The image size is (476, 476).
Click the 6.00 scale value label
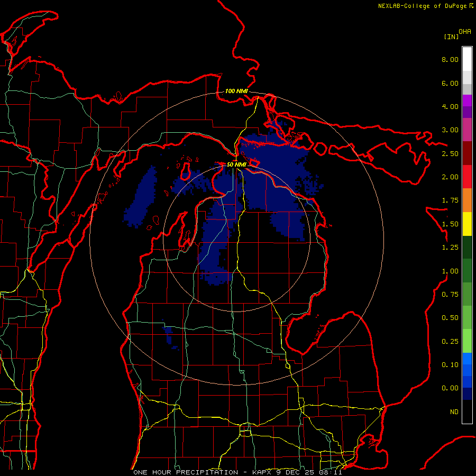coord(450,83)
